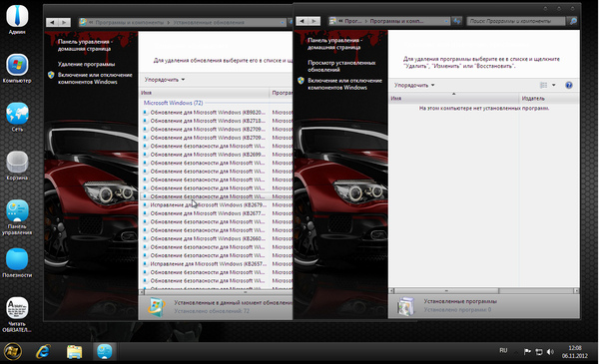Click Windows components link in updates window
This screenshot has height=364, width=599.
[x=95, y=78]
